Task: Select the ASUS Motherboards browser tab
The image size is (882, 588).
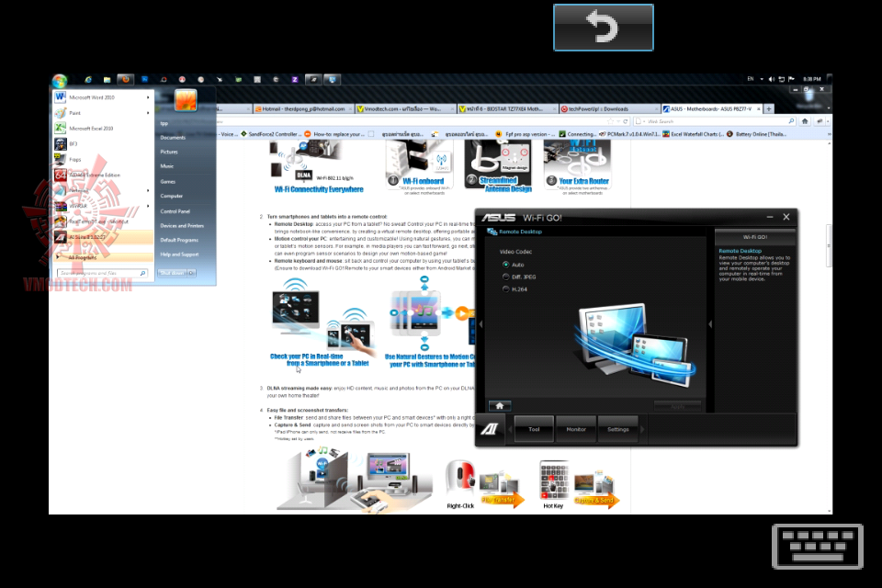Action: click(711, 108)
